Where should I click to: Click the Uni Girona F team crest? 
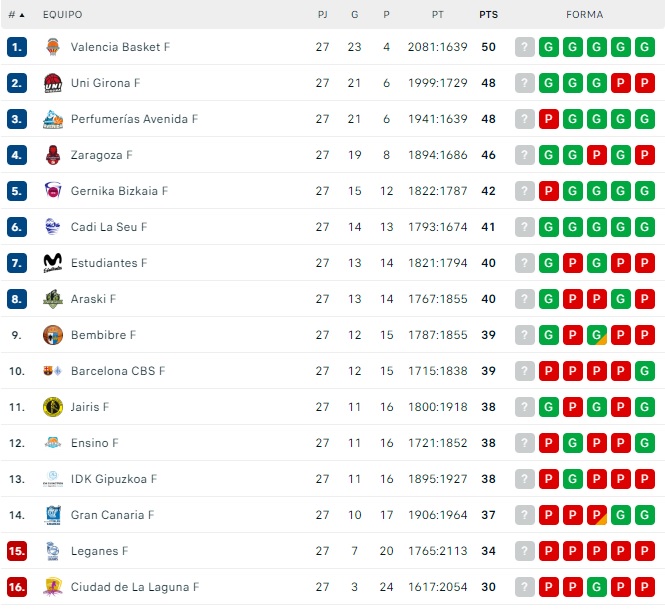[53, 83]
